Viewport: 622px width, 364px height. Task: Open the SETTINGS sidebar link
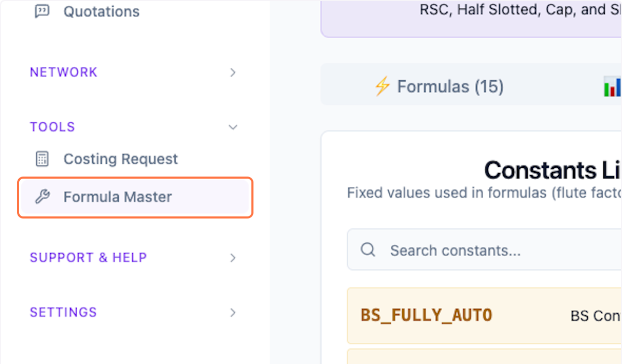tap(63, 312)
